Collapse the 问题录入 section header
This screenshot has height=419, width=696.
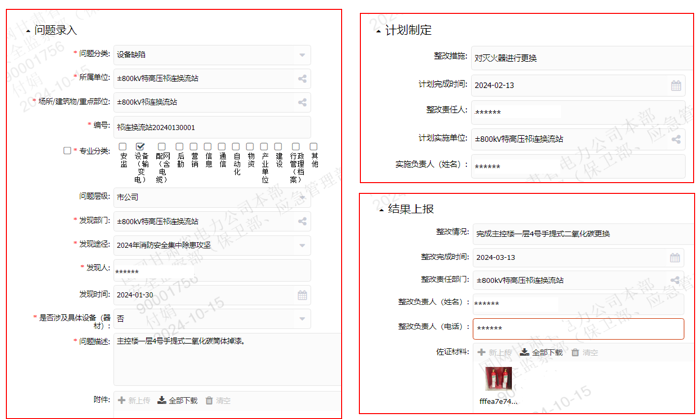coord(50,30)
